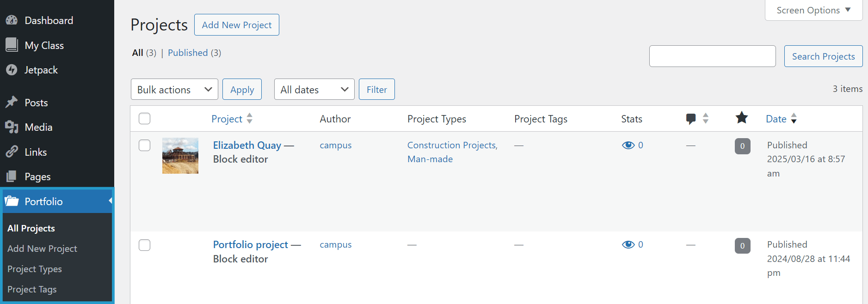Check the Portfolio project row checkbox

coord(144,245)
